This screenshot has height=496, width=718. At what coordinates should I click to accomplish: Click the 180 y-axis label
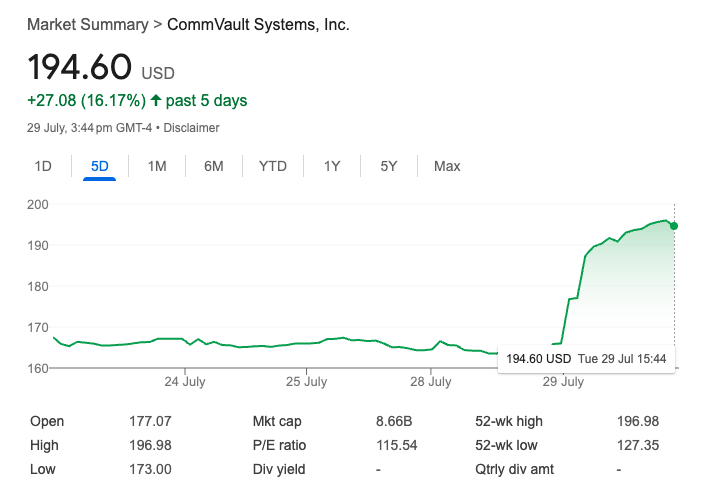(38, 286)
